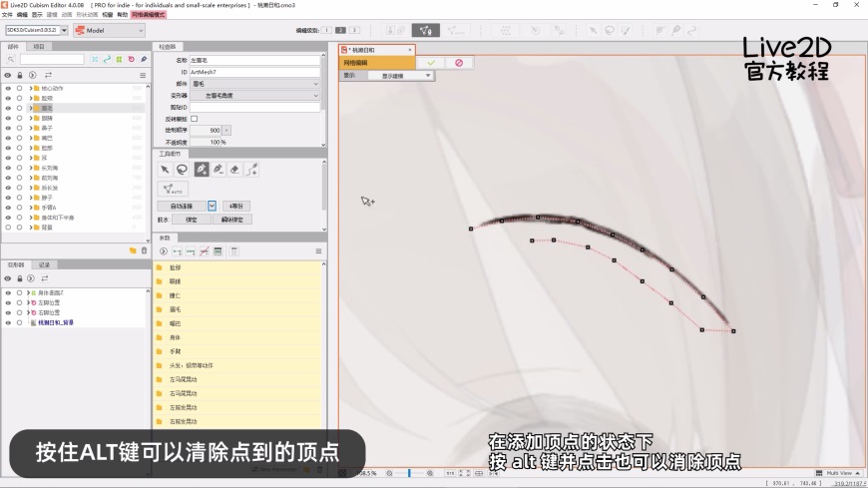The image size is (868, 488).
Task: Click the zoom in magnifier in canvas footer
Action: (430, 473)
